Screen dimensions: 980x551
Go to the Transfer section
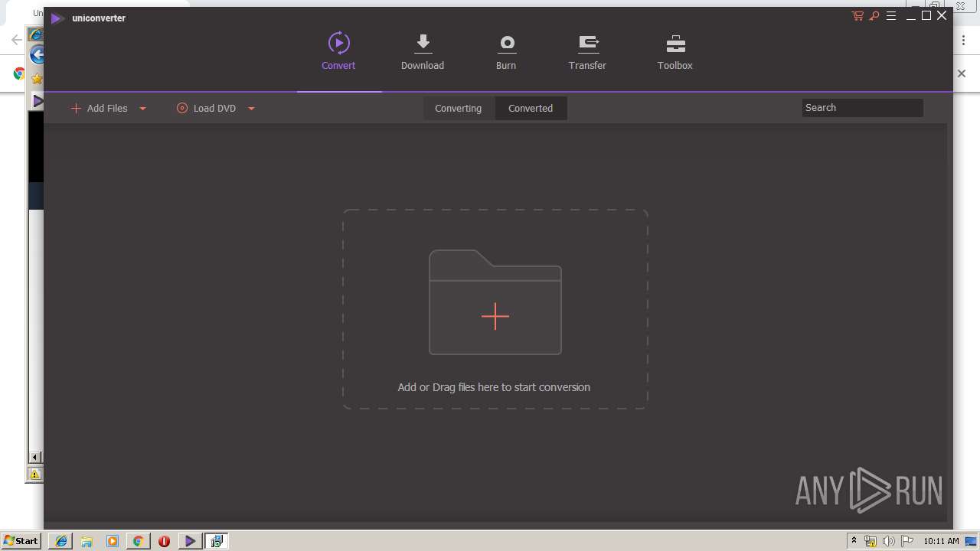tap(587, 51)
